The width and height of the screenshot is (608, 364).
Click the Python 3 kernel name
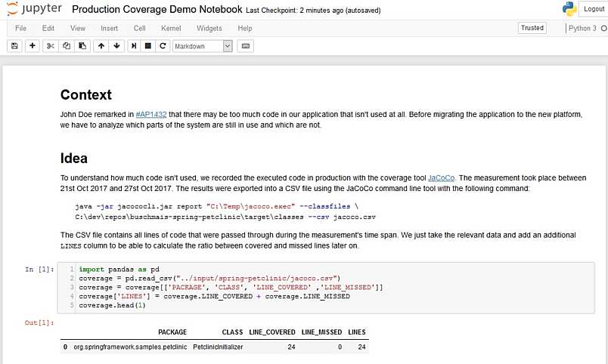(582, 28)
